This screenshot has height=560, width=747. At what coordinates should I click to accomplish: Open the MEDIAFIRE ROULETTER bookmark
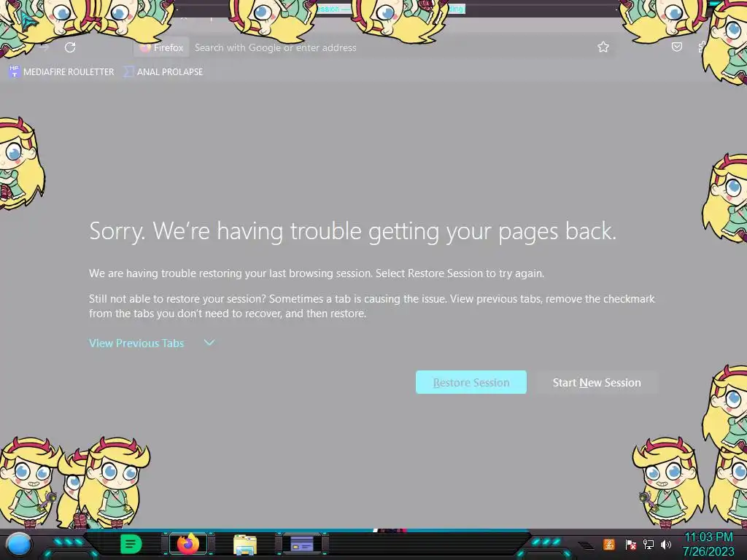(62, 72)
